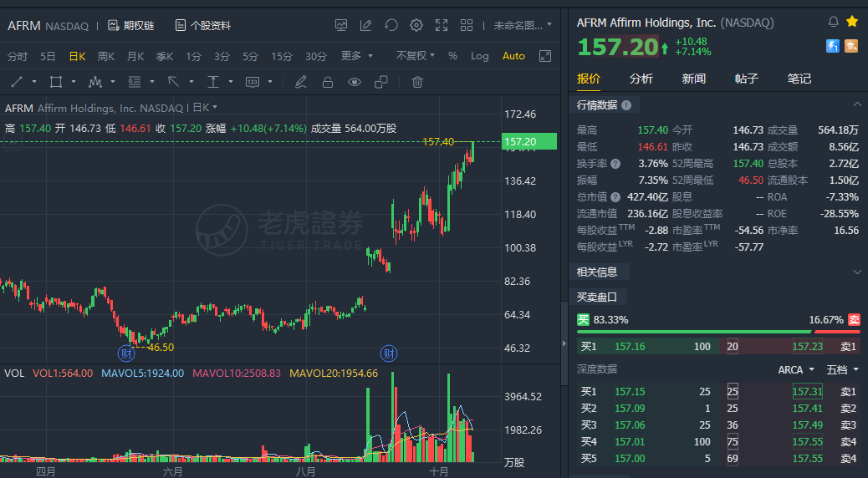The image size is (868, 478).
Task: Click the price alert bell icon
Action: pyautogui.click(x=833, y=22)
